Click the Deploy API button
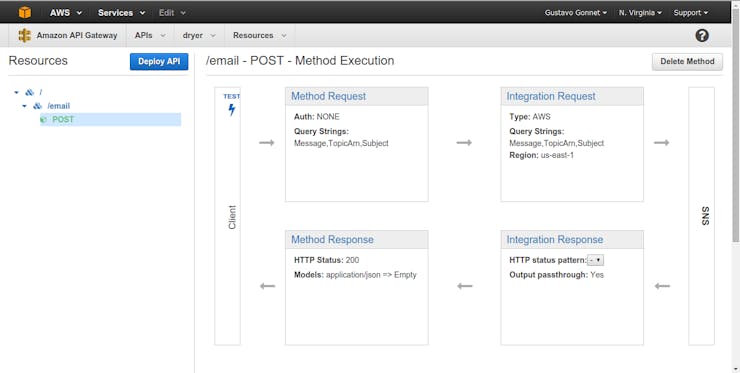This screenshot has height=373, width=740. point(159,61)
